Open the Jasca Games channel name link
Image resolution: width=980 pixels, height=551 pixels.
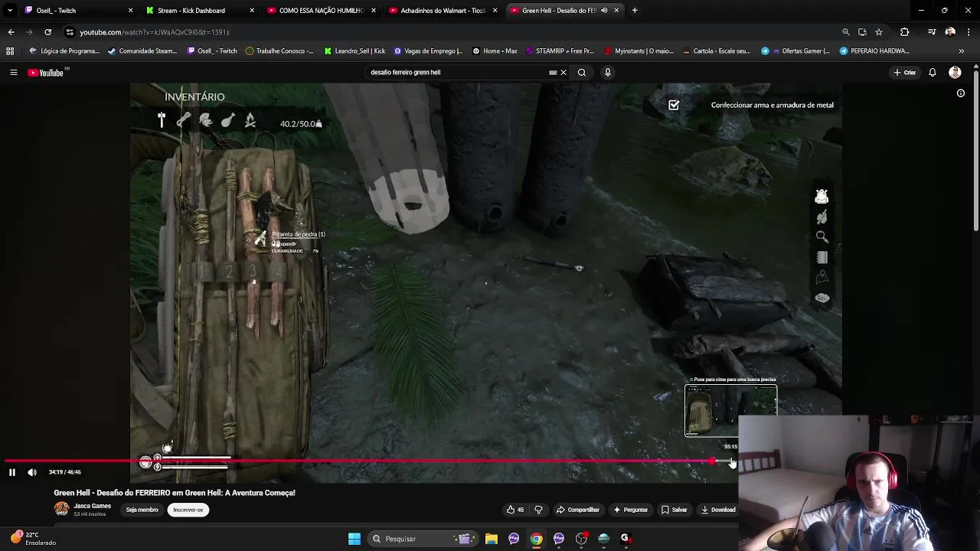pyautogui.click(x=92, y=506)
